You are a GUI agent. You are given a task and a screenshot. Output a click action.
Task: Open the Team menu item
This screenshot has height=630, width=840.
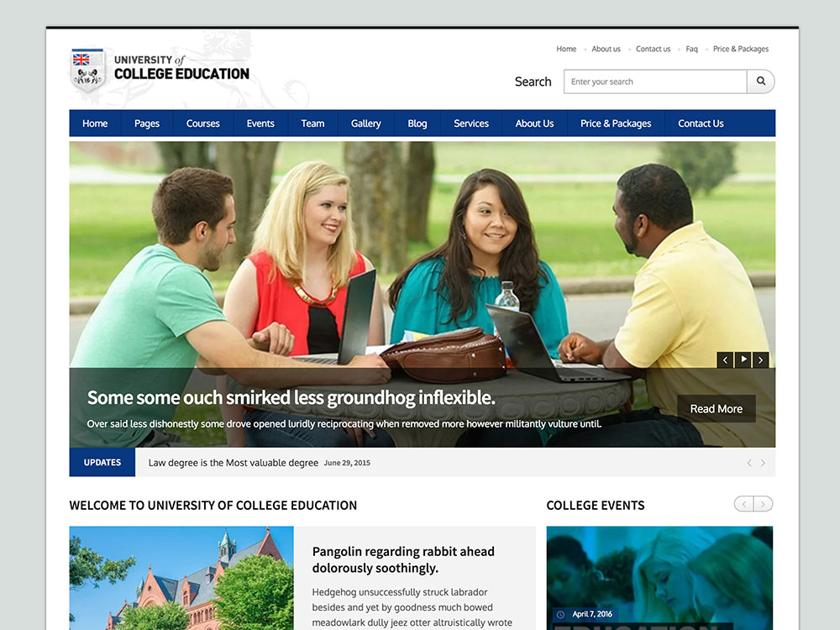click(312, 123)
